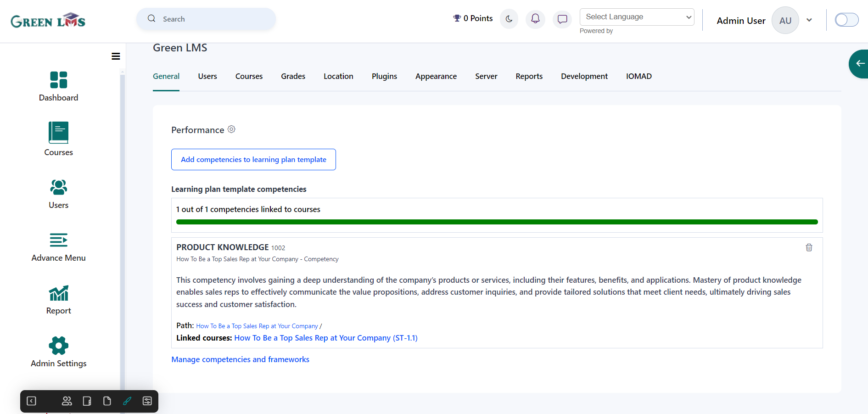Open linked course How To Be a Top Sales Rep (ST-1.1)
Image resolution: width=868 pixels, height=414 pixels.
(x=326, y=338)
